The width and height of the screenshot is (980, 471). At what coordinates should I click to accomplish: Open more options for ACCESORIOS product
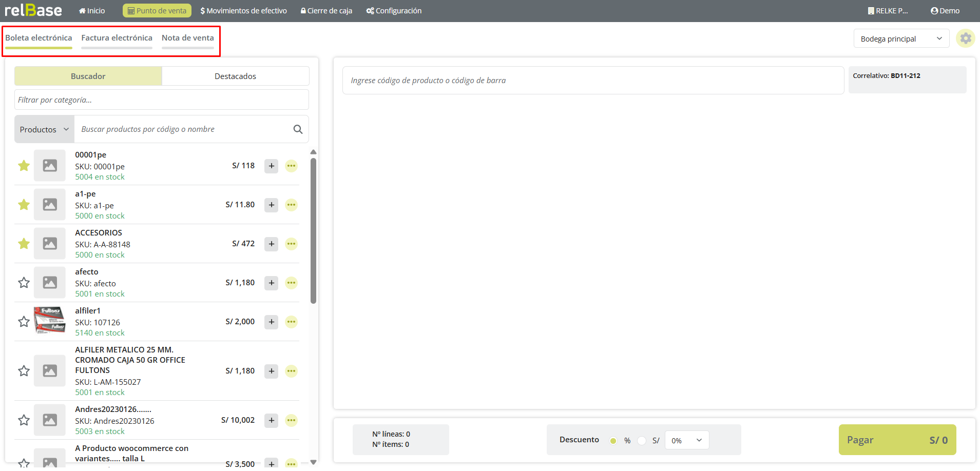(291, 244)
